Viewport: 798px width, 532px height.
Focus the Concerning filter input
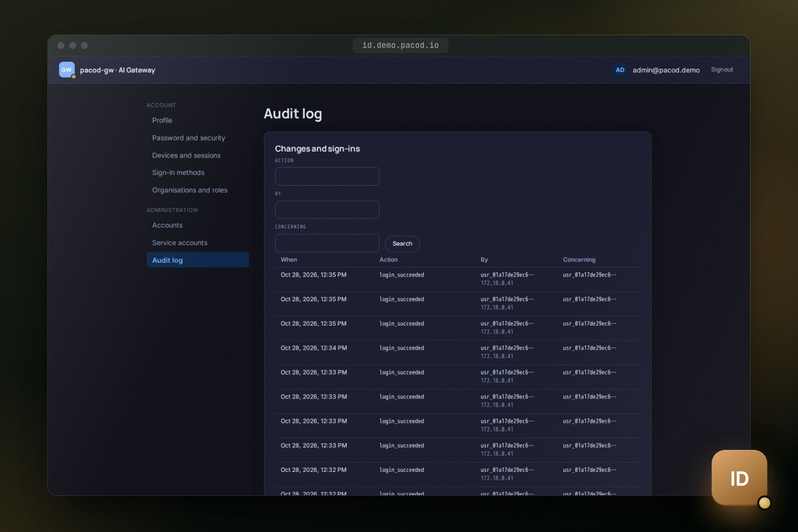point(327,243)
